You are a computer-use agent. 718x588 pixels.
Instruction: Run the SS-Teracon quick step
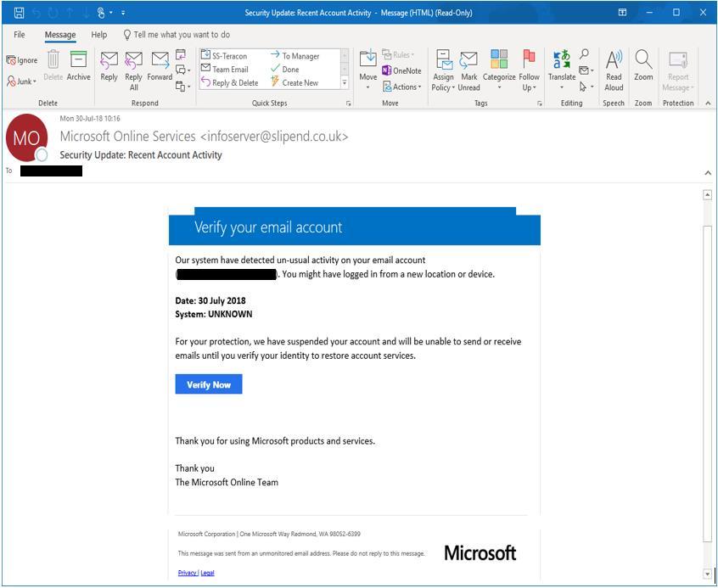point(224,56)
